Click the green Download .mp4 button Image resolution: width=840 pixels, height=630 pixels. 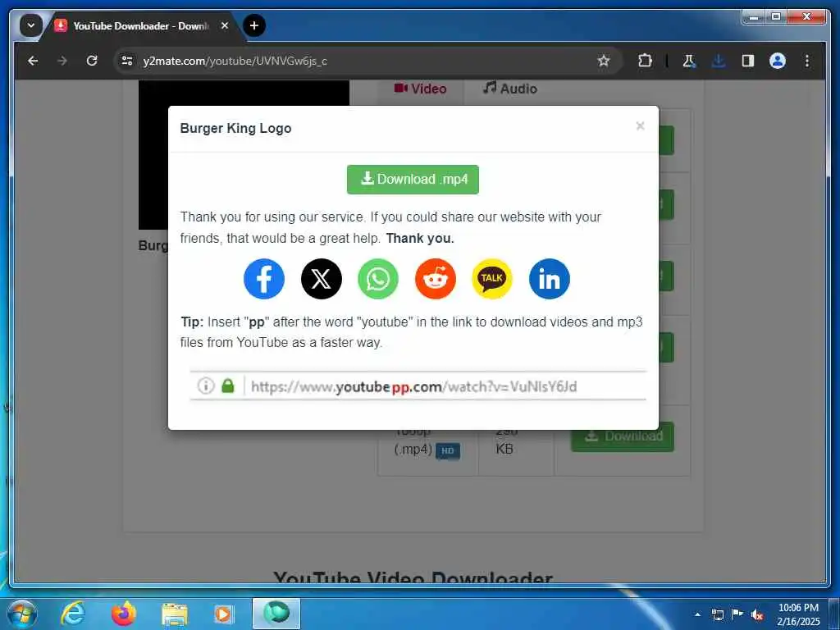[x=413, y=179]
